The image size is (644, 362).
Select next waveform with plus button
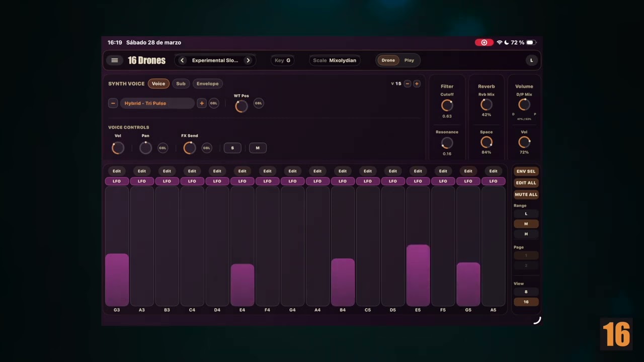pyautogui.click(x=202, y=103)
